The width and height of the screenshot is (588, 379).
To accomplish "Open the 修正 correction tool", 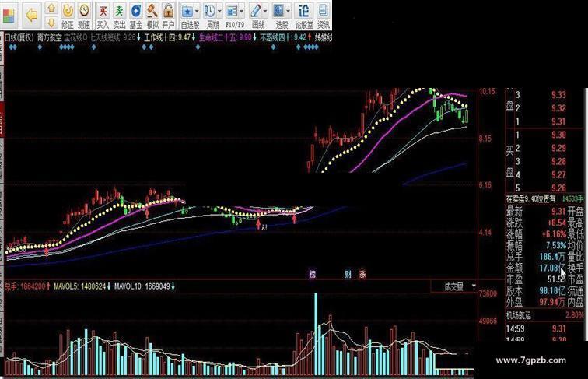I will click(x=68, y=16).
